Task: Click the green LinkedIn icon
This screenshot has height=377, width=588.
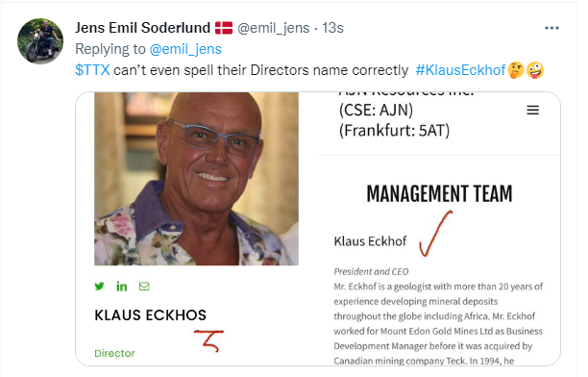Action: coord(121,287)
